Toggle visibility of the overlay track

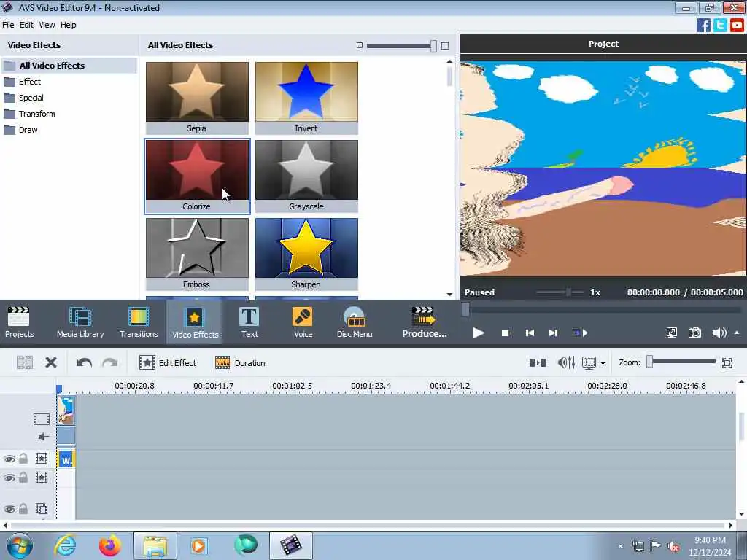(9, 509)
